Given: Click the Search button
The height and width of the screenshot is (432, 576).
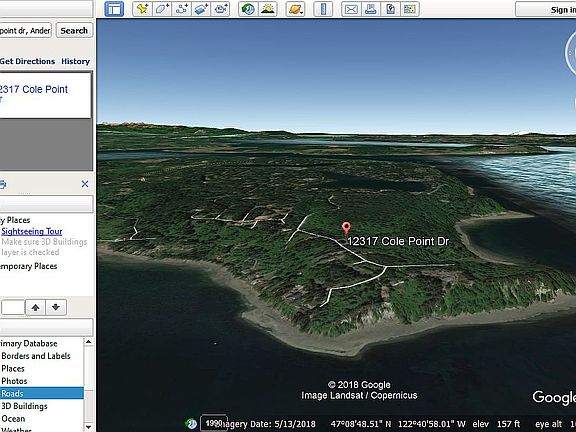Looking at the screenshot, I should pyautogui.click(x=74, y=30).
